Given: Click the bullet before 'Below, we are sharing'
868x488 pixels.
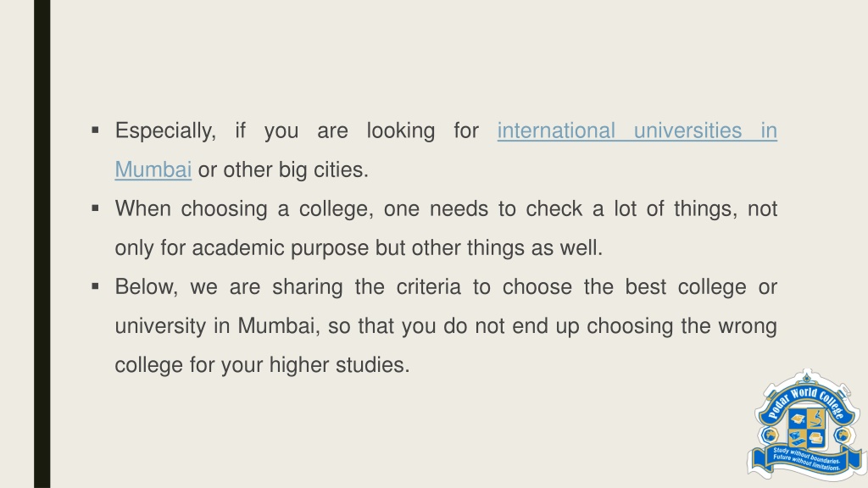Looking at the screenshot, I should click(95, 286).
